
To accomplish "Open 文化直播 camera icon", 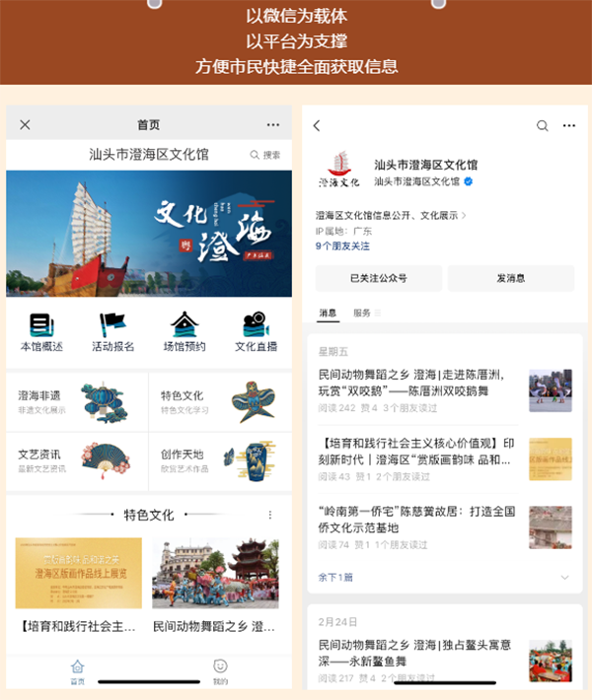I will click(256, 332).
